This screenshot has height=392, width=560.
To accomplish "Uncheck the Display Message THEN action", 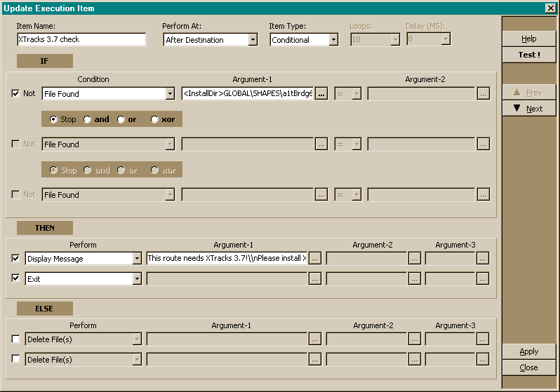I will (15, 258).
